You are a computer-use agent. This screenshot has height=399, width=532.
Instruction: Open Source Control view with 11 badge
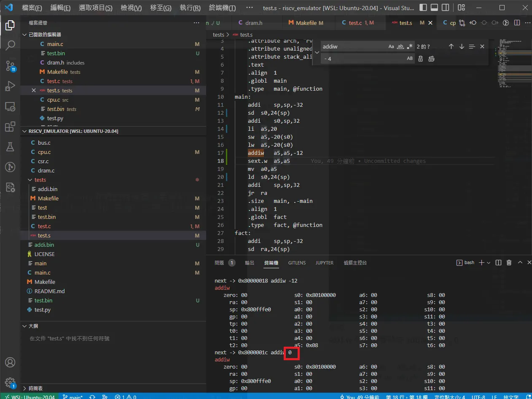(x=10, y=66)
